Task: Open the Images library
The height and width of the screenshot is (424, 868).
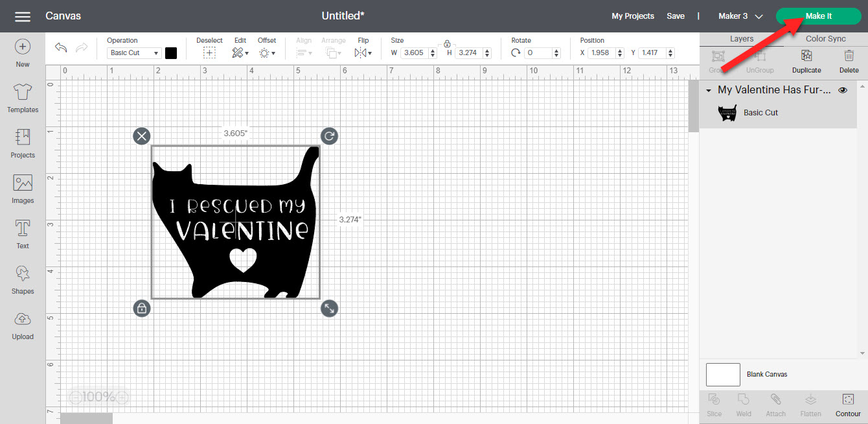Action: [23, 189]
